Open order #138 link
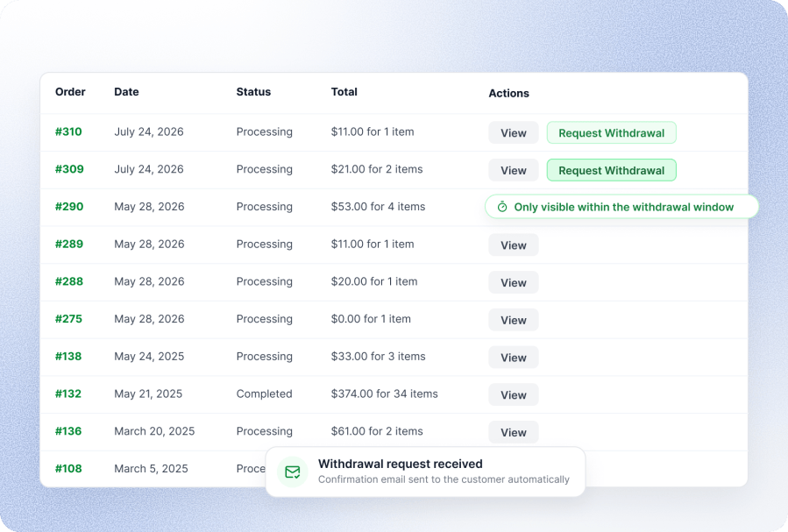The image size is (788, 532). 68,356
